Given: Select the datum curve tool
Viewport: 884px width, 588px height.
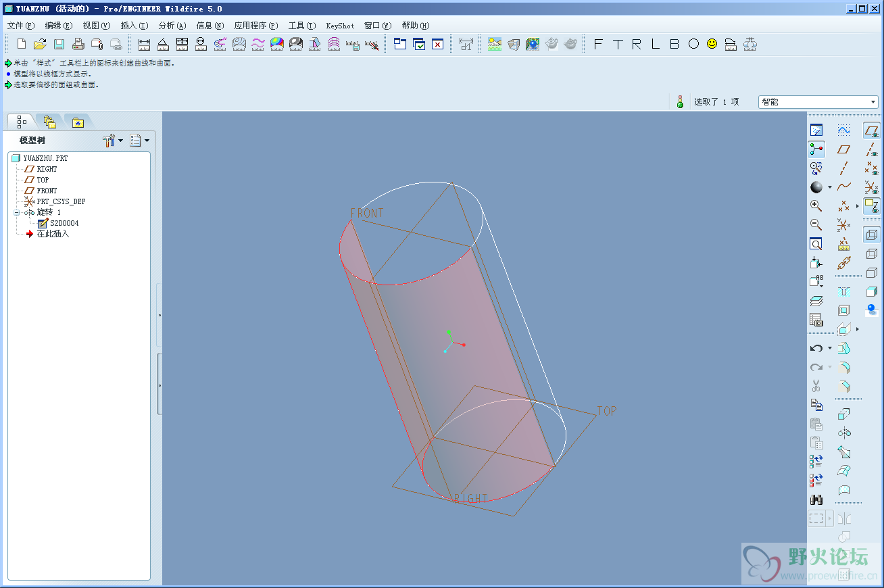Looking at the screenshot, I should pos(843,187).
